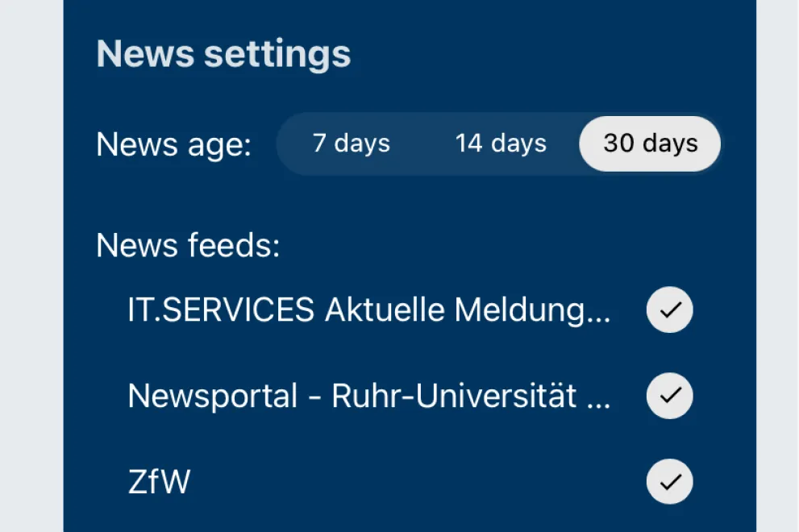Open the ZfW feed entry
The image size is (799, 532).
[x=159, y=481]
